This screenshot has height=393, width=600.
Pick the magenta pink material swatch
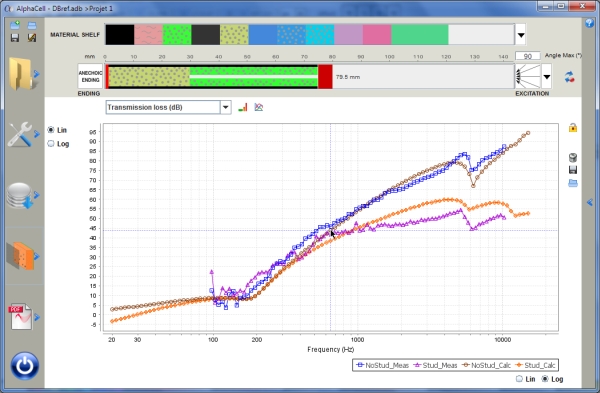(377, 35)
